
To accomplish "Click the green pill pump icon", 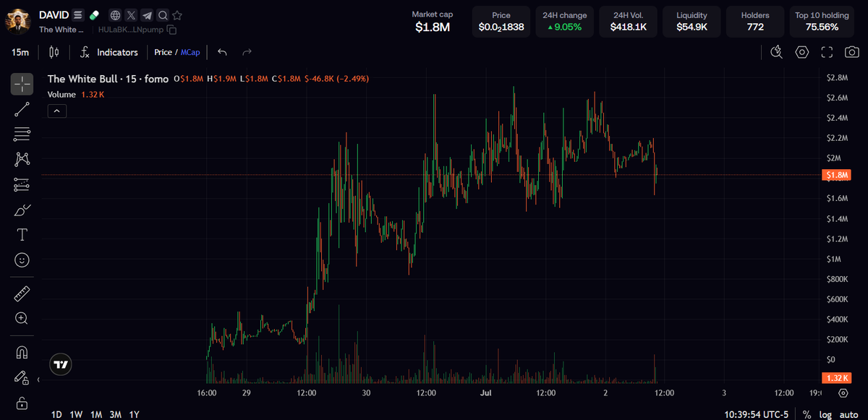I will click(x=93, y=15).
